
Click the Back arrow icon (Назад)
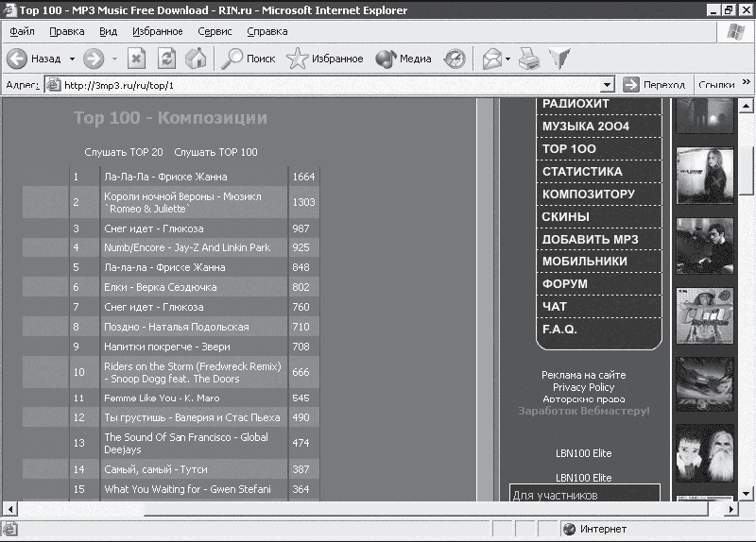[17, 59]
